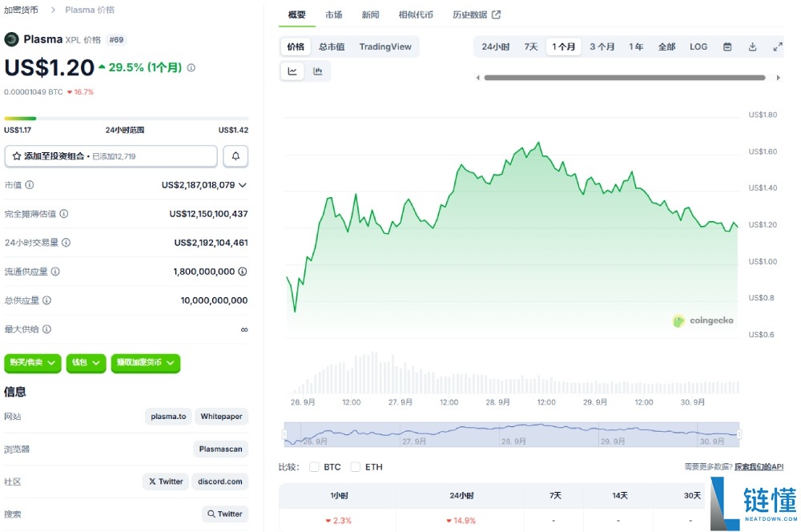Add Plasma to portfolio button

coord(111,156)
